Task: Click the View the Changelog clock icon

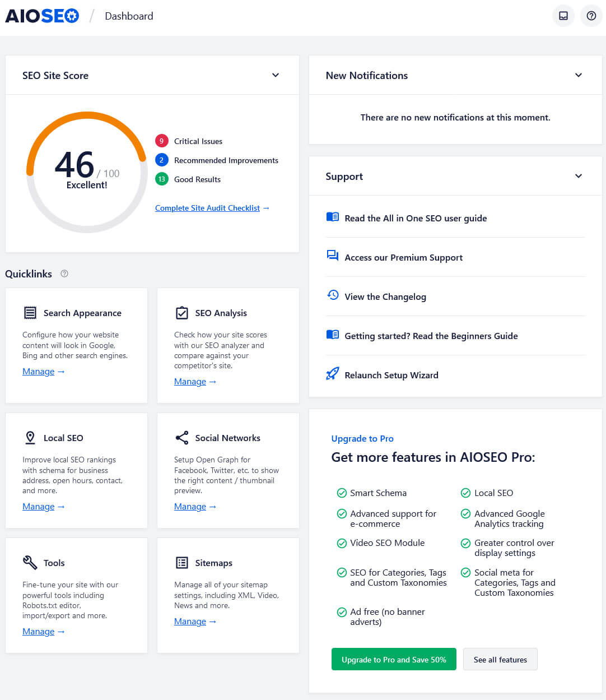Action: click(x=333, y=295)
